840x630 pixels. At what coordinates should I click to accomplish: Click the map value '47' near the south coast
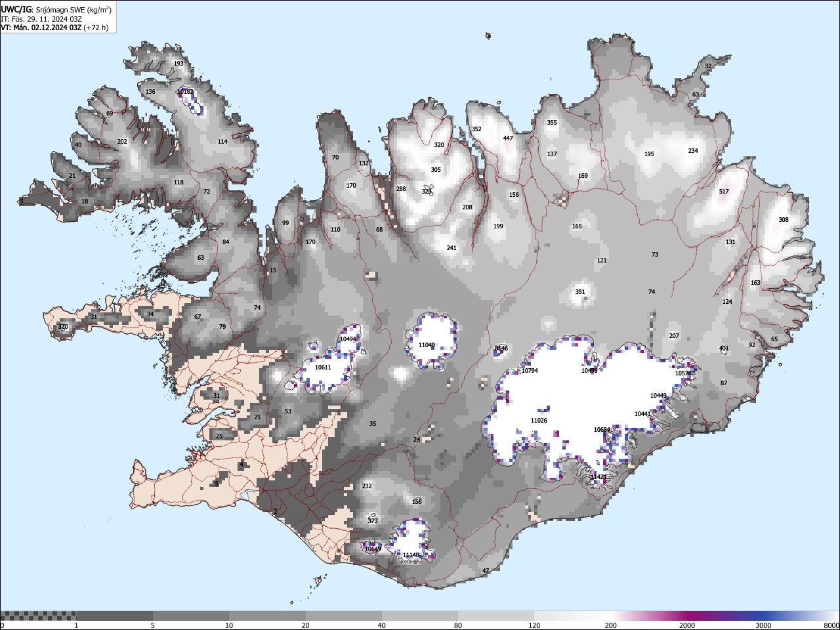(x=486, y=571)
